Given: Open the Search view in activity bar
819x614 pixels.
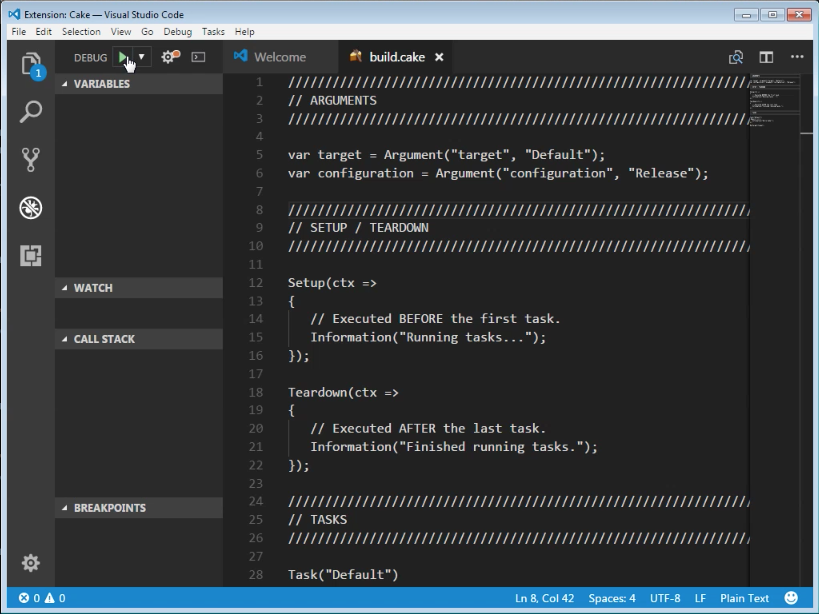Looking at the screenshot, I should 31,112.
